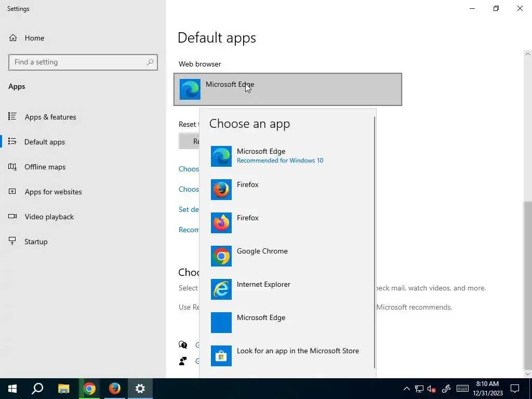Focus the Find a setting search box

(x=83, y=62)
